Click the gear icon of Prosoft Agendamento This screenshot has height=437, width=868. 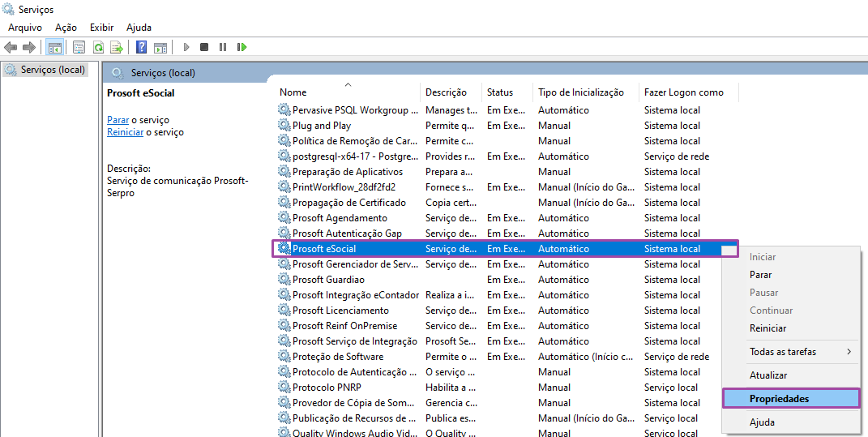(284, 217)
